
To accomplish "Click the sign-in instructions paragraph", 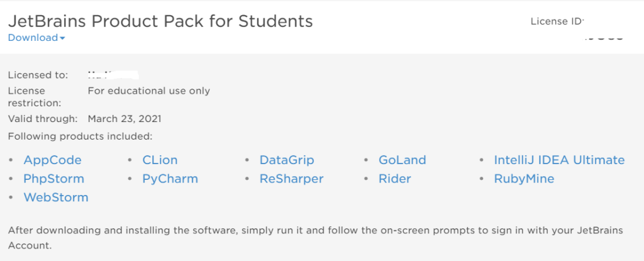I will tap(314, 238).
